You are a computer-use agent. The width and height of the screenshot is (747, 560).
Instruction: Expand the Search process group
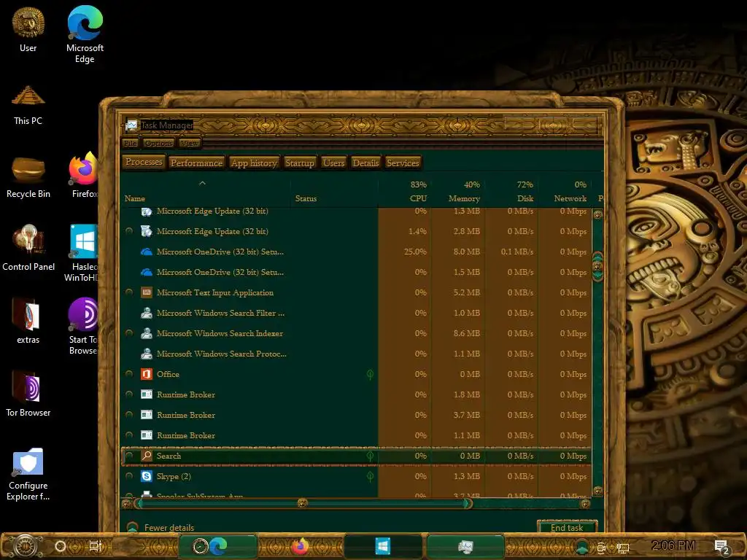coord(128,455)
